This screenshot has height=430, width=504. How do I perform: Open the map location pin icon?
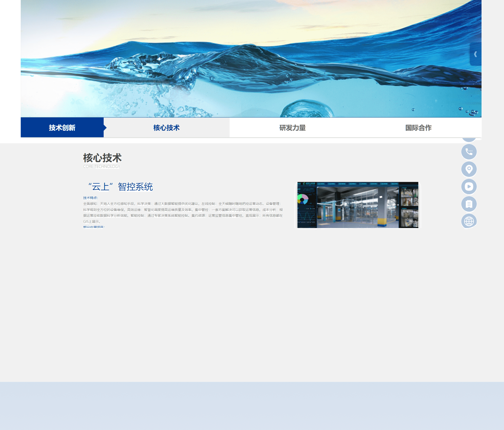coord(469,169)
